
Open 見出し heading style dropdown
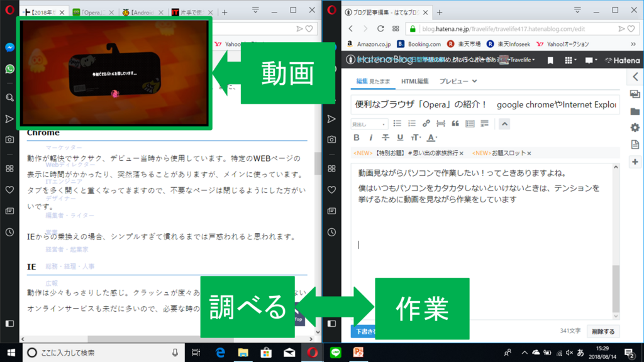click(369, 124)
